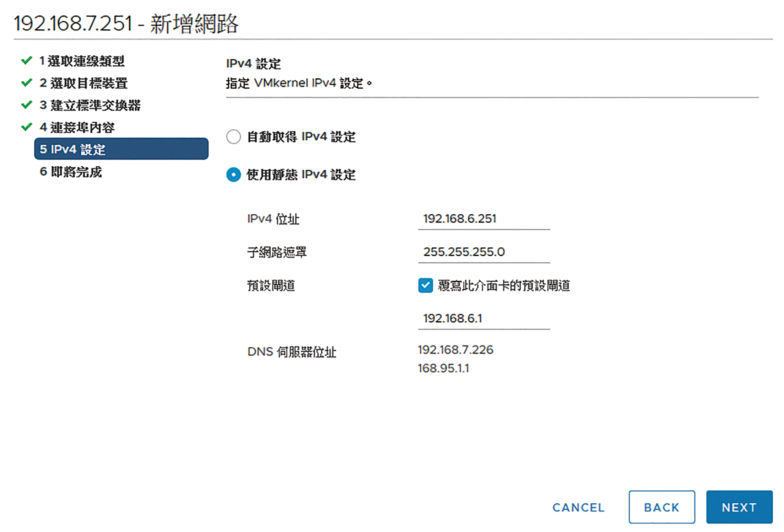Click DNS server address 168.95.1.1
Image resolution: width=784 pixels, height=532 pixels.
[443, 368]
